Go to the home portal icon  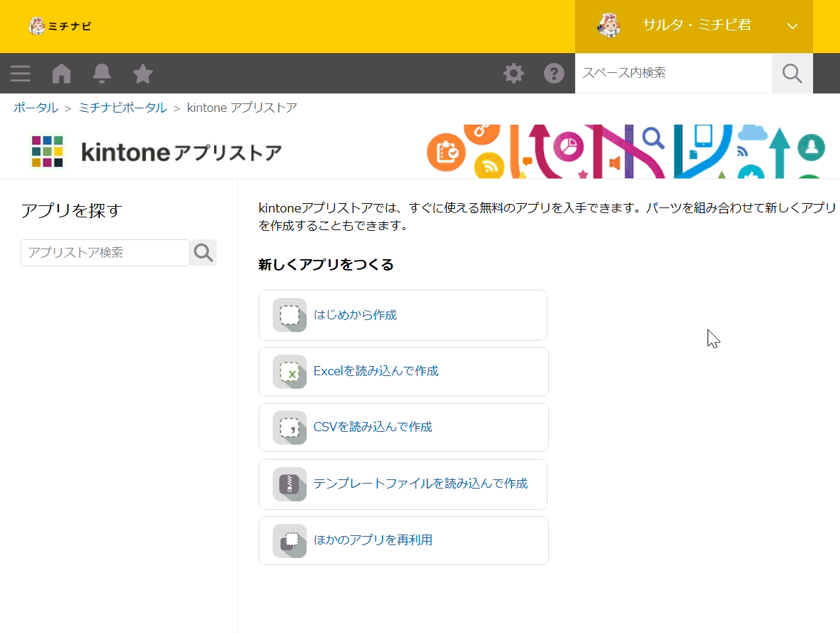61,74
